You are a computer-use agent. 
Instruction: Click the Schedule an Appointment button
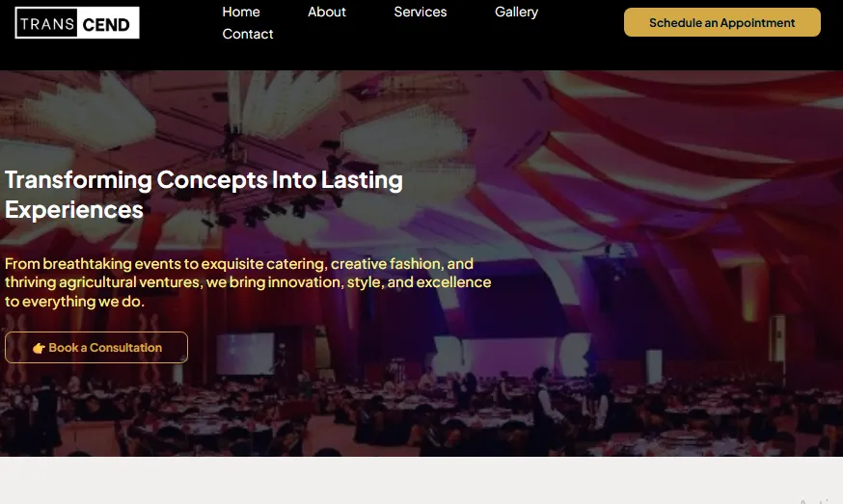click(722, 22)
